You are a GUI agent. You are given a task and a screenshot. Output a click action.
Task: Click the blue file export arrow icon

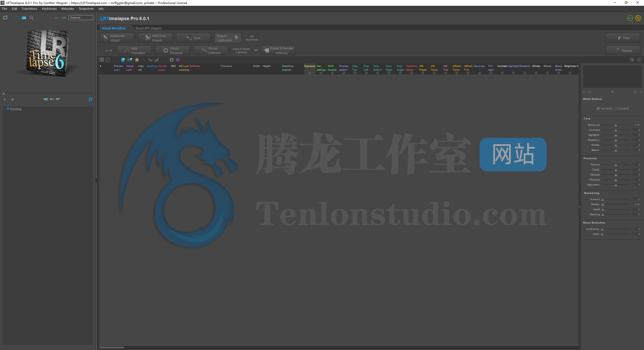(123, 60)
